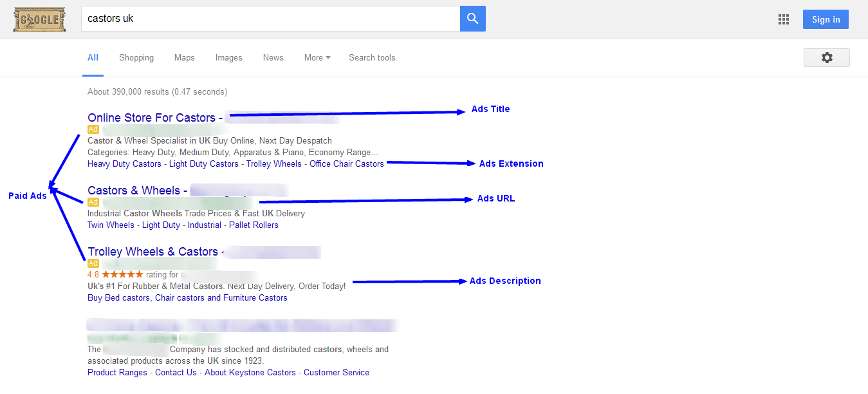This screenshot has width=868, height=394.
Task: Switch to the News tab
Action: [273, 57]
